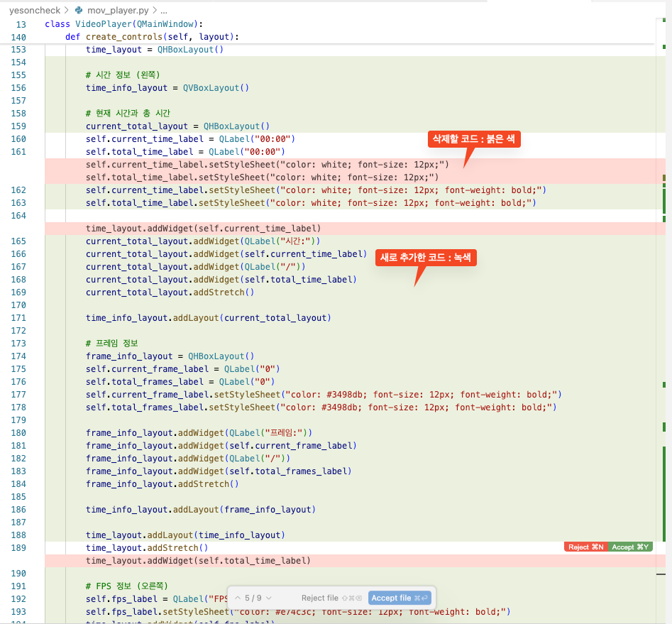This screenshot has width=672, height=624.
Task: Click 'current_total_layout = QHBoxLayout()' line
Action: (177, 126)
